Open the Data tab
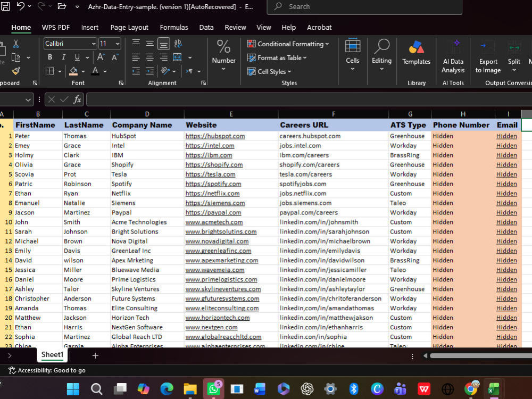The image size is (532, 399). coord(206,28)
